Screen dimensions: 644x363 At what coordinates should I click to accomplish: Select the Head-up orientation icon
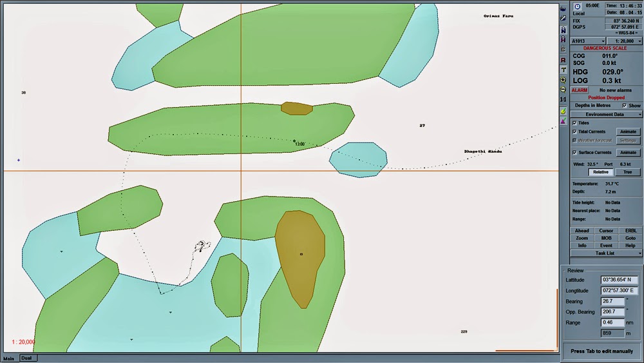tap(563, 39)
